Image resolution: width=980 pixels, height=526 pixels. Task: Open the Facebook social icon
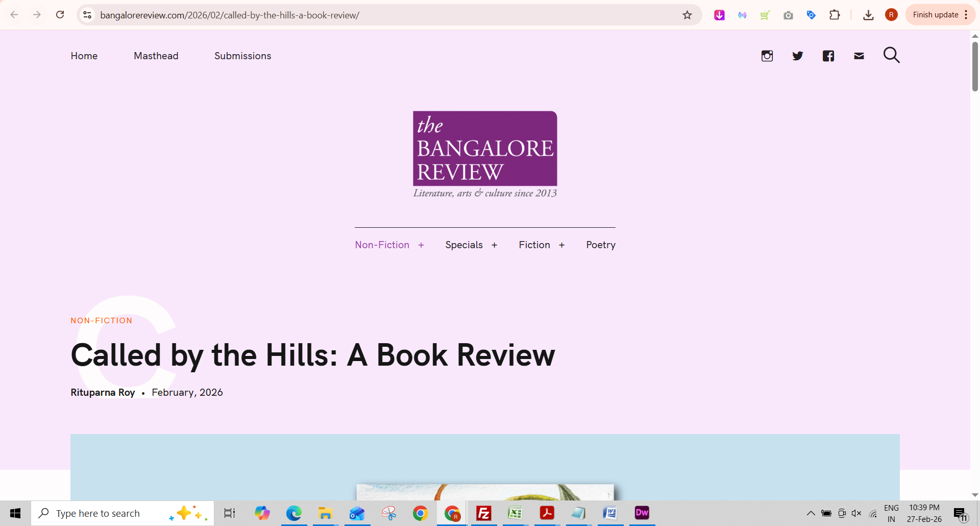point(828,56)
